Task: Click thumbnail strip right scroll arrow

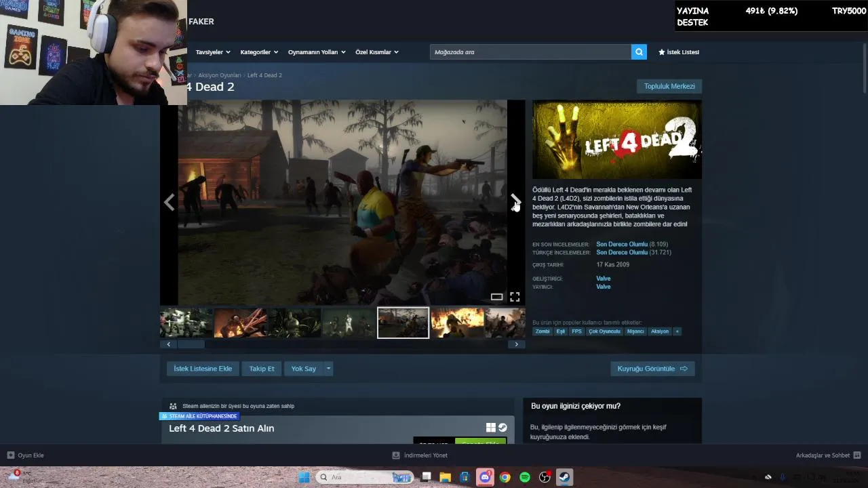Action: click(516, 344)
